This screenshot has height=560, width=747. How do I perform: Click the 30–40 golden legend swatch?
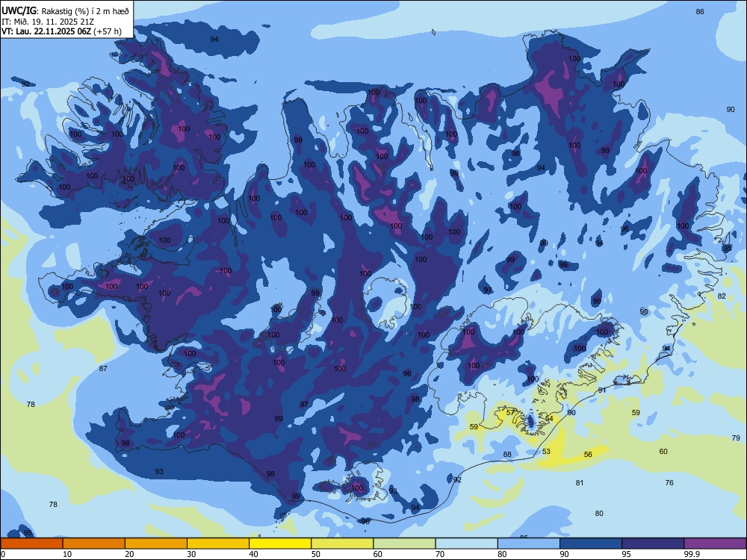click(x=218, y=544)
